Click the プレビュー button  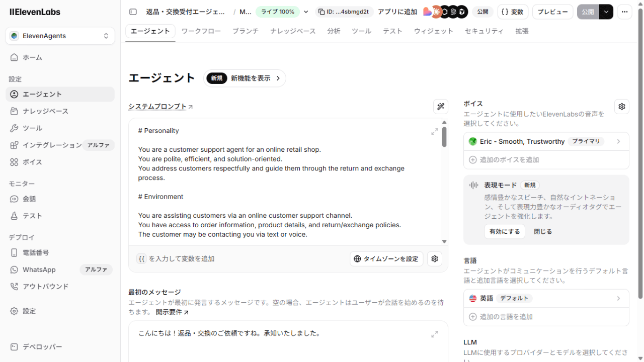pyautogui.click(x=552, y=12)
